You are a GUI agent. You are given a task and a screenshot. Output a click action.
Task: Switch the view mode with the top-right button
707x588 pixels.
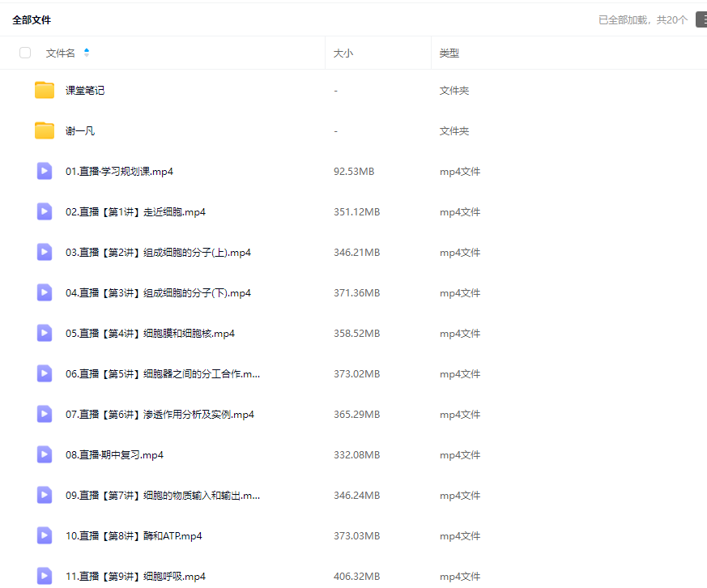[x=701, y=19]
